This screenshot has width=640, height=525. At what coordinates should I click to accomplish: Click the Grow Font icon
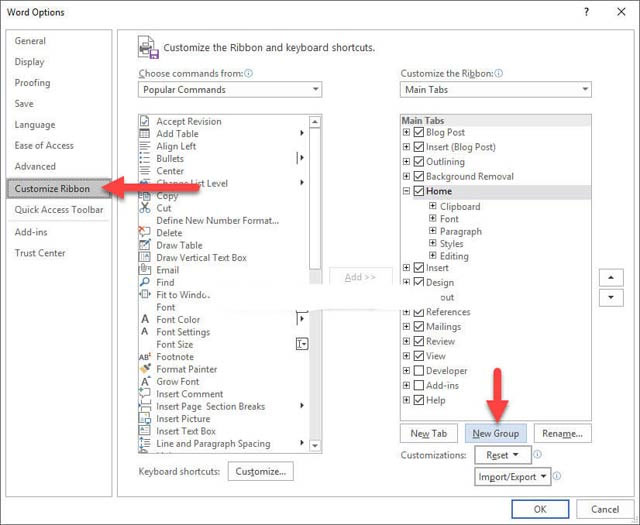tap(145, 381)
